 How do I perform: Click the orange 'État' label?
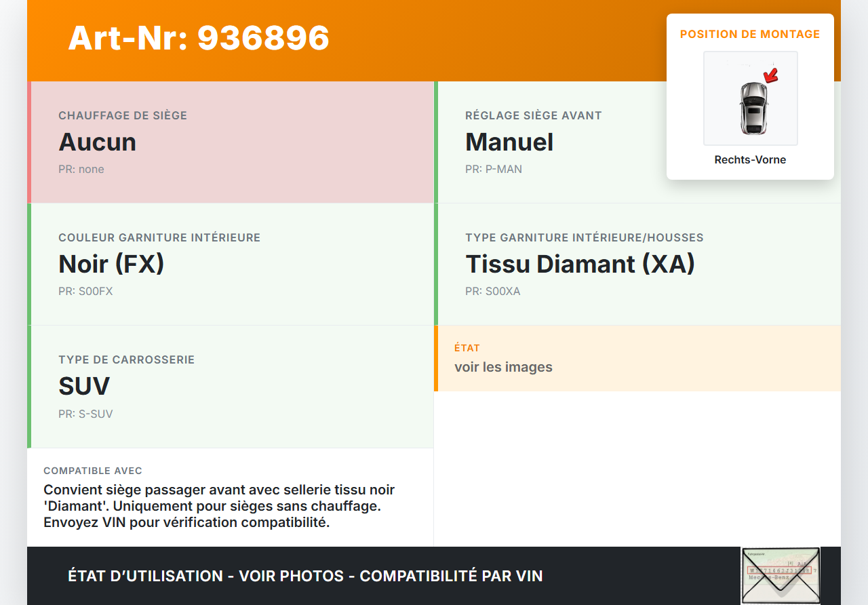point(467,348)
